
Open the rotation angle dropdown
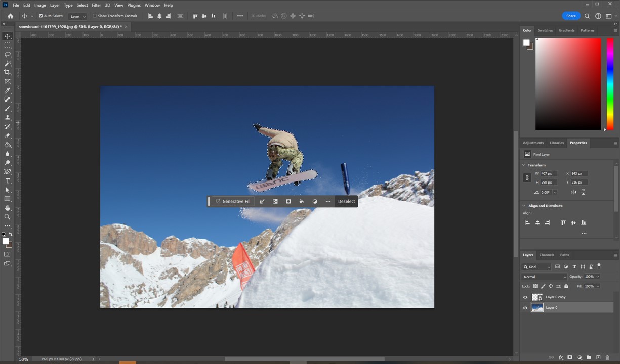point(555,192)
